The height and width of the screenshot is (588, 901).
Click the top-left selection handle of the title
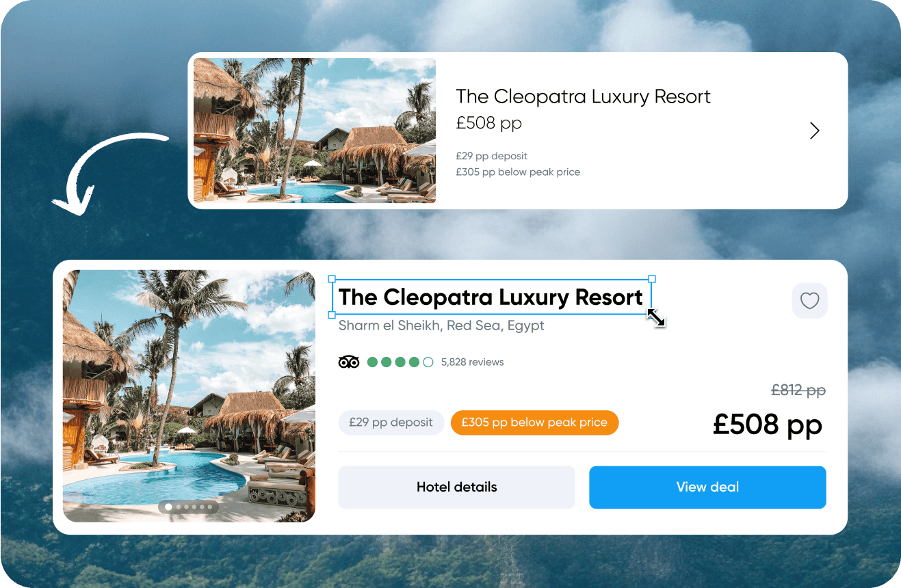[x=332, y=279]
